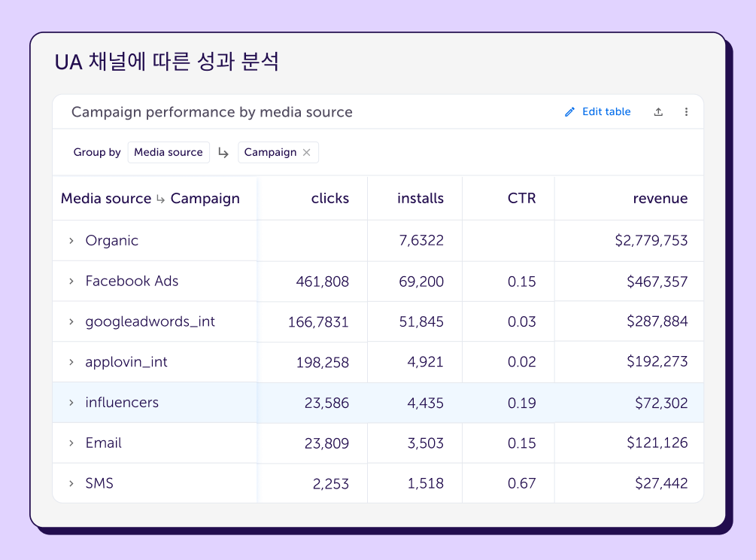
Task: Click the arrow icon between group chips
Action: pos(223,153)
